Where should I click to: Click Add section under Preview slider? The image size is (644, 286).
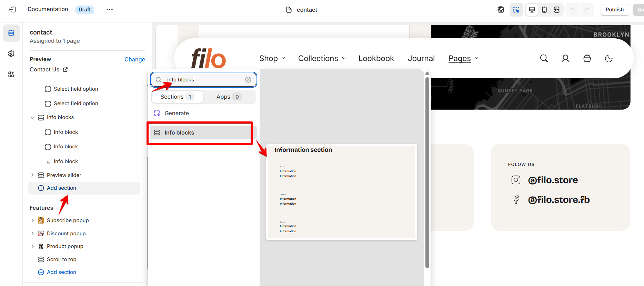(84, 188)
